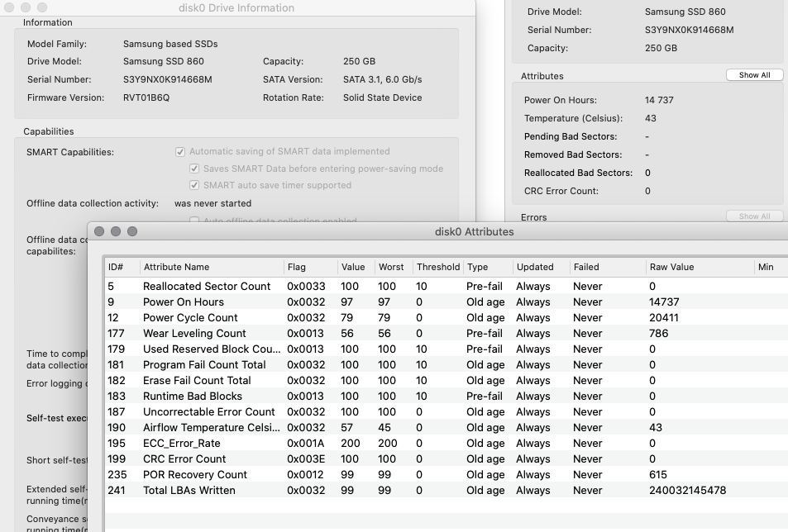Select the Uncorrectable Error Count row
Image resolution: width=788 pixels, height=532 pixels.
(x=447, y=411)
